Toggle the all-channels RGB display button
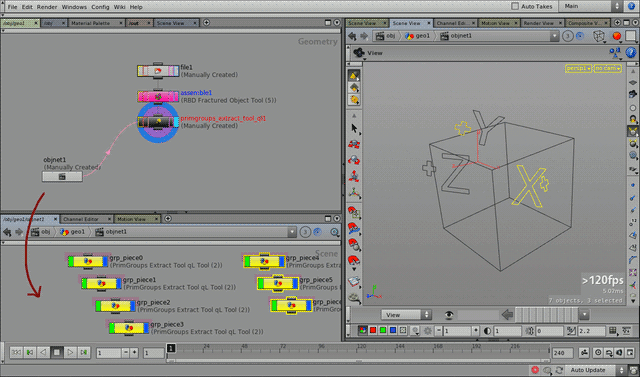The height and width of the screenshot is (377, 640). [362, 330]
